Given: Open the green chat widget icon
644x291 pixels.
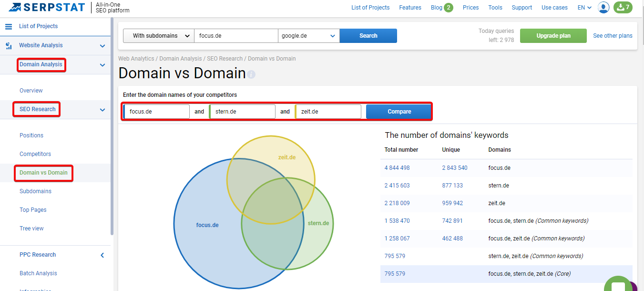Looking at the screenshot, I should [619, 285].
